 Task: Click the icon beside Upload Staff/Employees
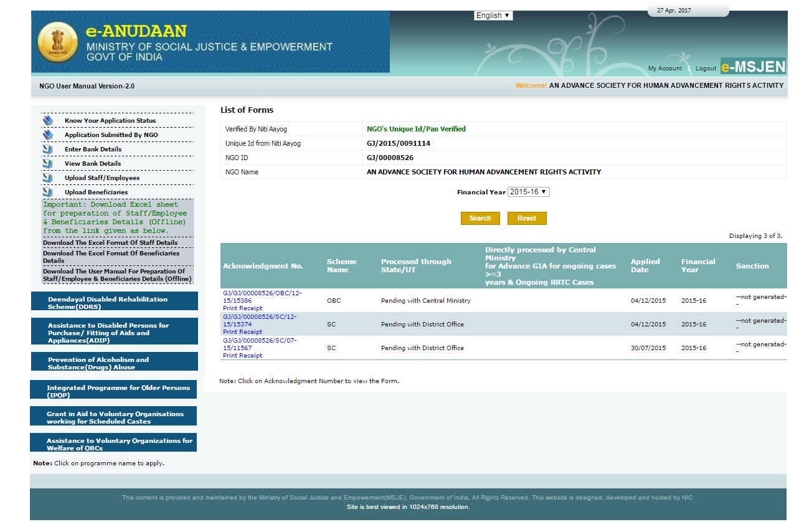tap(48, 178)
